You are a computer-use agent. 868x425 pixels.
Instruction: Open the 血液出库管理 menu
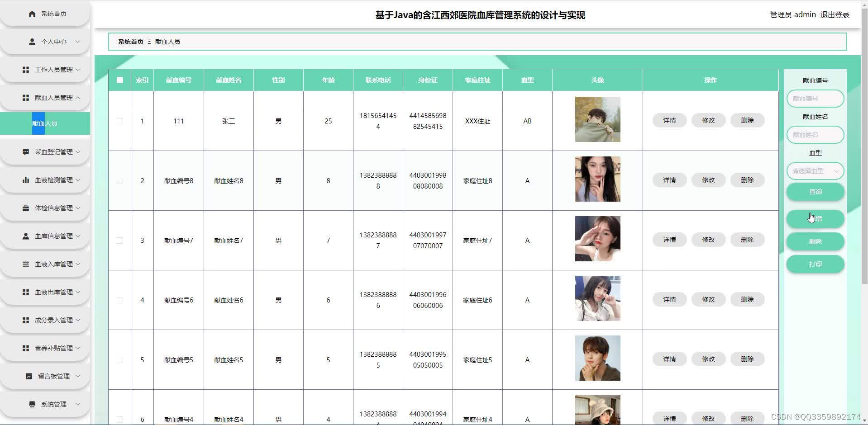45,292
